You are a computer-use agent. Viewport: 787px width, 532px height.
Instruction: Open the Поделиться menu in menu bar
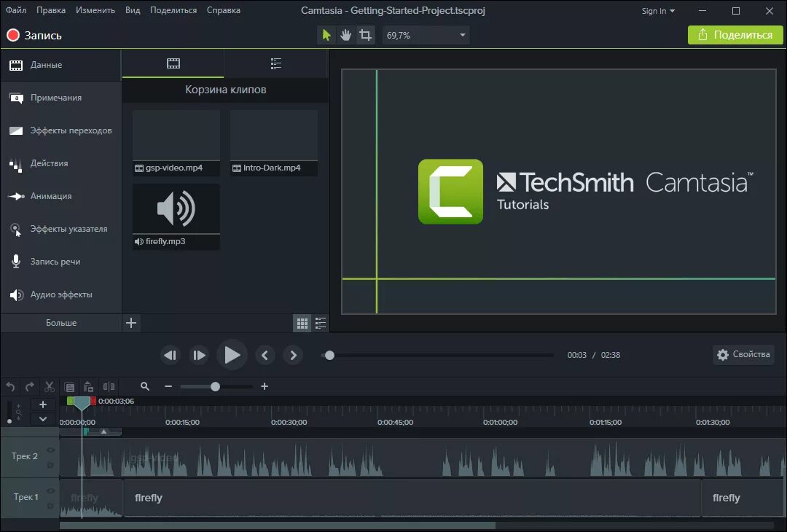[173, 10]
